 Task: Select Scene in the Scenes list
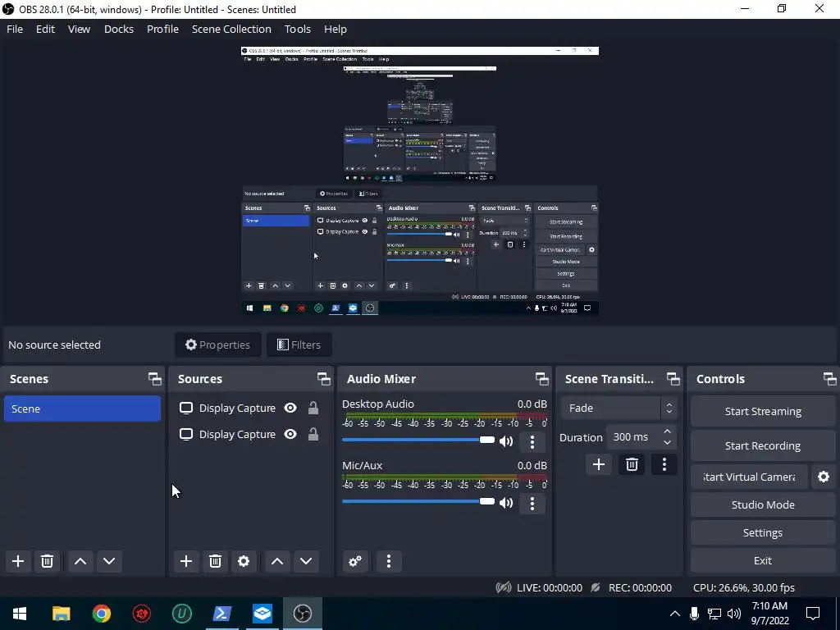pos(82,409)
